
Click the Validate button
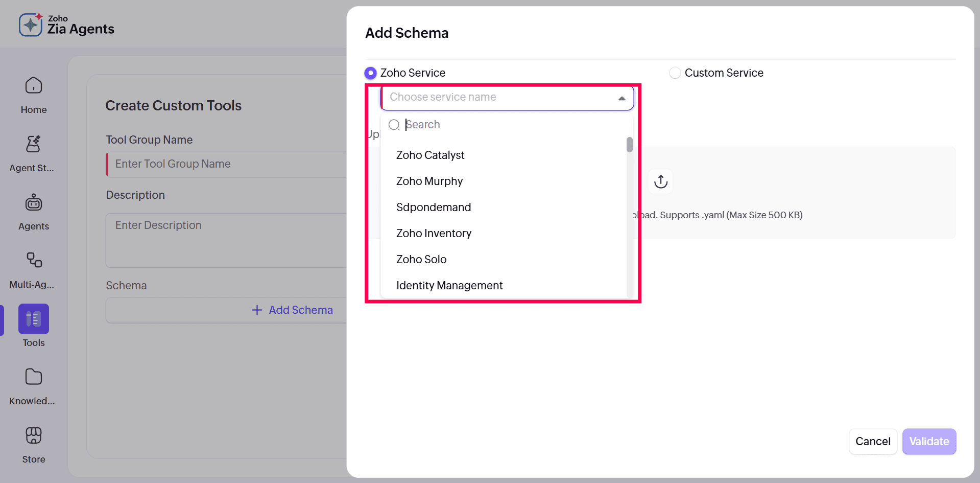(x=929, y=442)
